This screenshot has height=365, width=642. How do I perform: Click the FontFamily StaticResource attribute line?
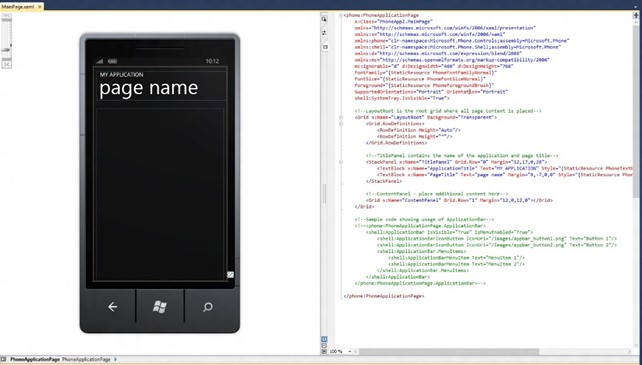pyautogui.click(x=426, y=73)
